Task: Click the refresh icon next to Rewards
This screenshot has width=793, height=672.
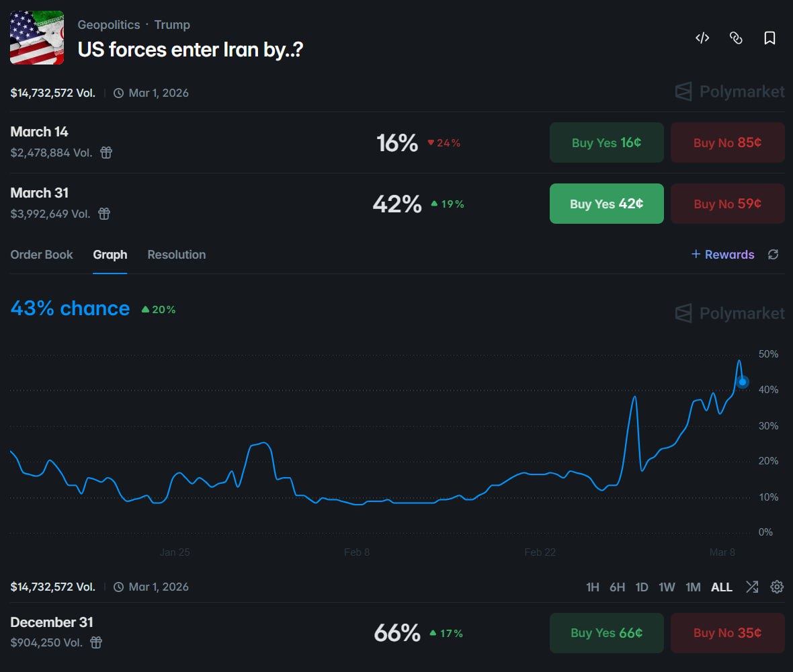Action: 774,255
